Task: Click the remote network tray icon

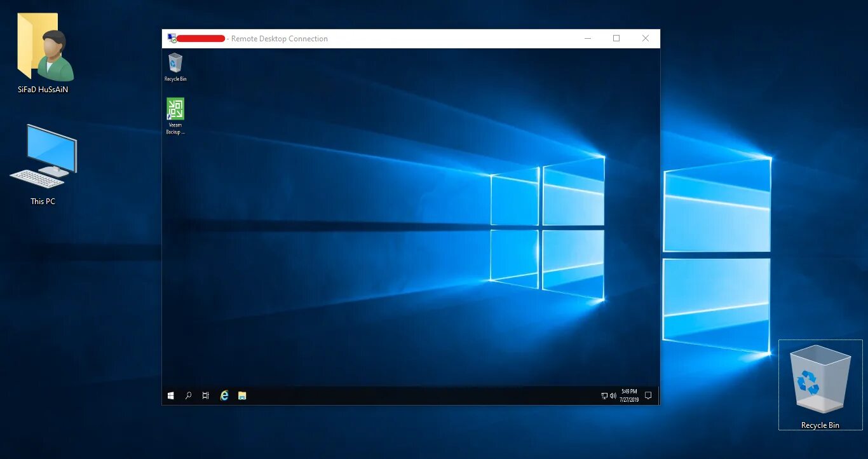Action: [x=604, y=395]
